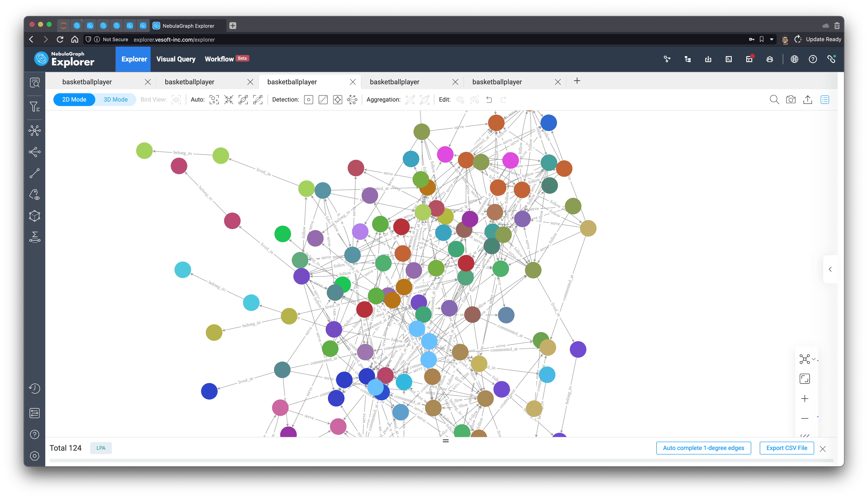
Task: Open the history icon in sidebar
Action: click(x=35, y=389)
